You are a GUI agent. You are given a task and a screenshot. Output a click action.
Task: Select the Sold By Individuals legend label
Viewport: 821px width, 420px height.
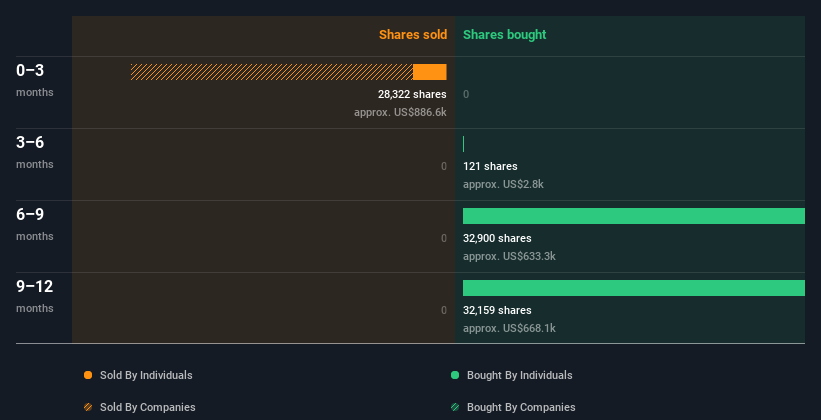(x=146, y=375)
